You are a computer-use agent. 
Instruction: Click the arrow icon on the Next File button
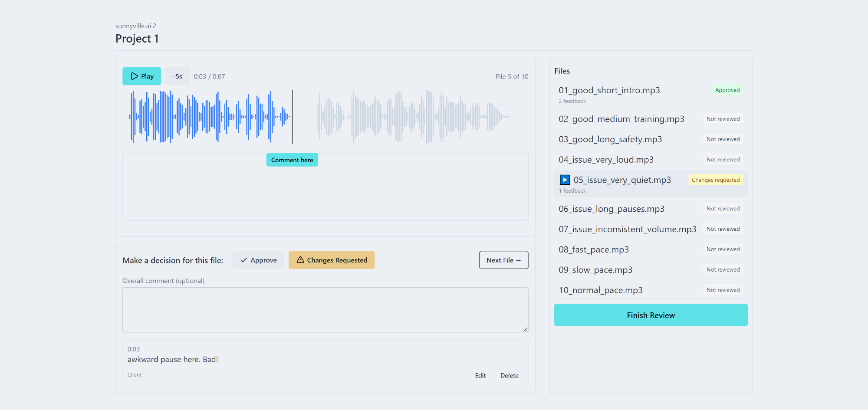(517, 260)
